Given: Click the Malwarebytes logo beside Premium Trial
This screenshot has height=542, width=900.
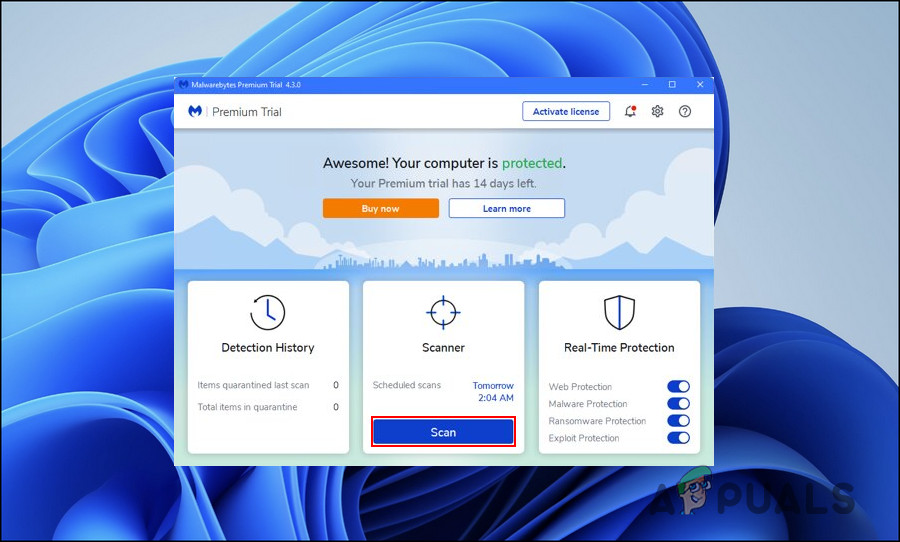Looking at the screenshot, I should [195, 111].
